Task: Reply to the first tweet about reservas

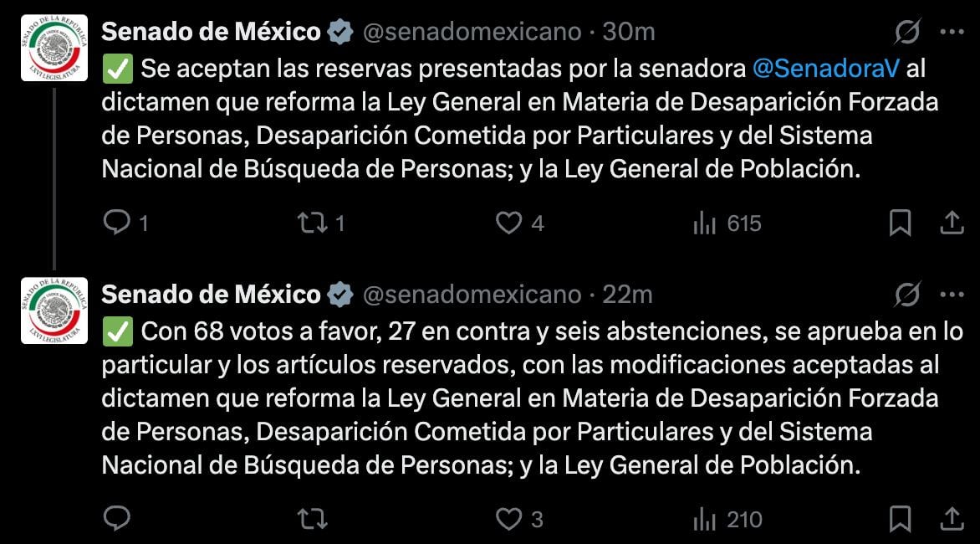Action: tap(117, 223)
